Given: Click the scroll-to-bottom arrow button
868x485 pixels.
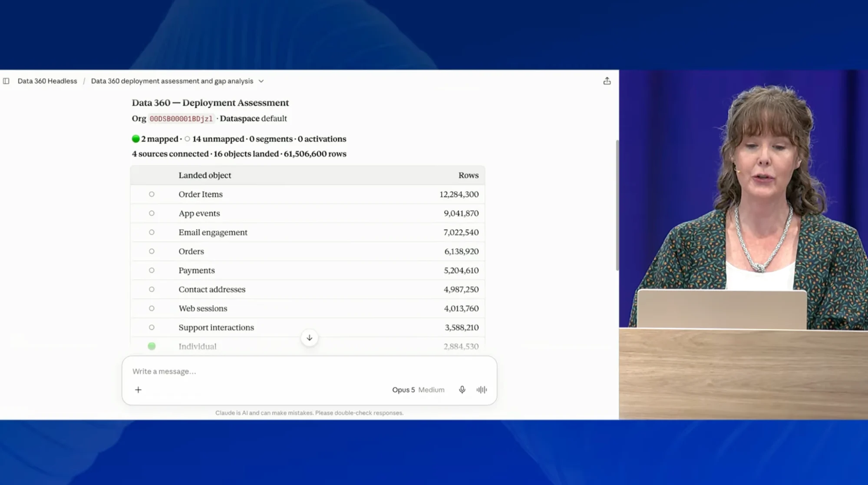Looking at the screenshot, I should pyautogui.click(x=309, y=338).
